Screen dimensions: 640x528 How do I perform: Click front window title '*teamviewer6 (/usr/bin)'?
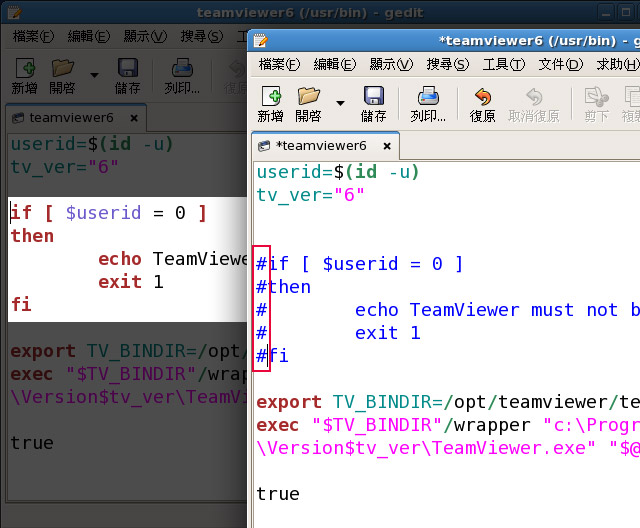pyautogui.click(x=528, y=41)
